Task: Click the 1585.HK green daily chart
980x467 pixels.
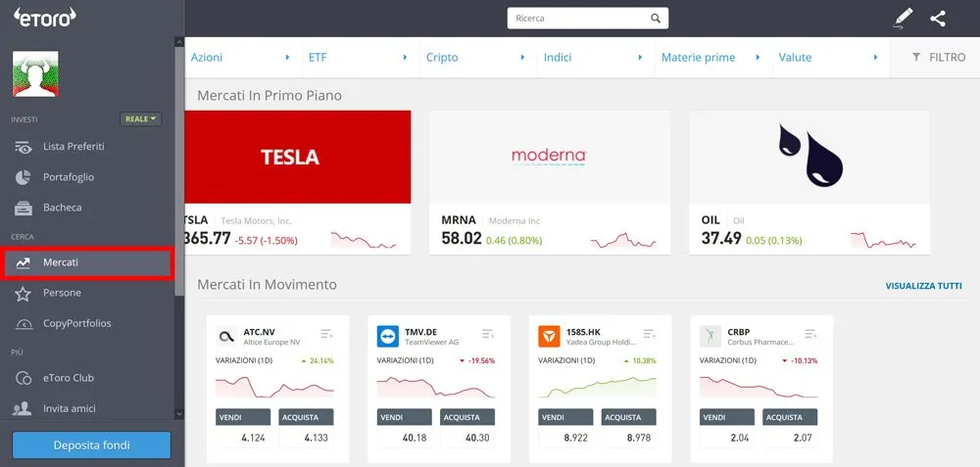Action: [x=598, y=387]
